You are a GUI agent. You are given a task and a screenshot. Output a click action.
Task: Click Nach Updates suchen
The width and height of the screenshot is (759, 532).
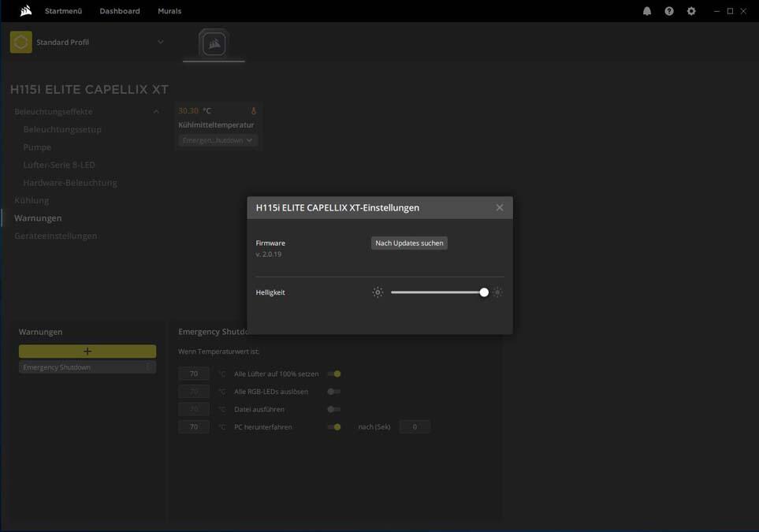pyautogui.click(x=410, y=243)
